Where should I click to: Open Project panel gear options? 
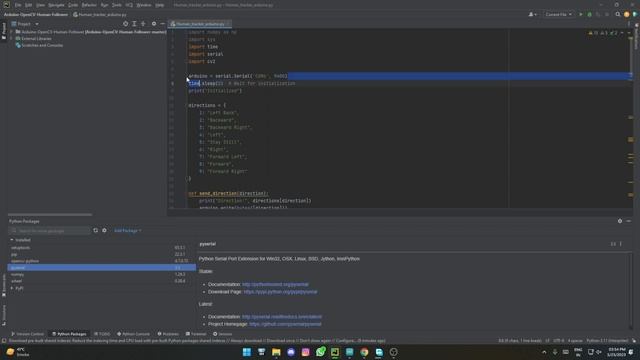coord(154,24)
